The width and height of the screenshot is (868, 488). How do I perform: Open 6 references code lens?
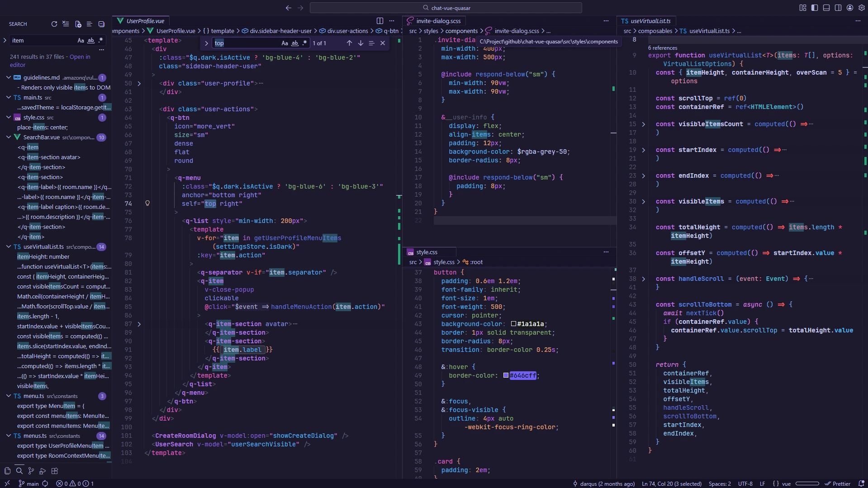pyautogui.click(x=663, y=47)
